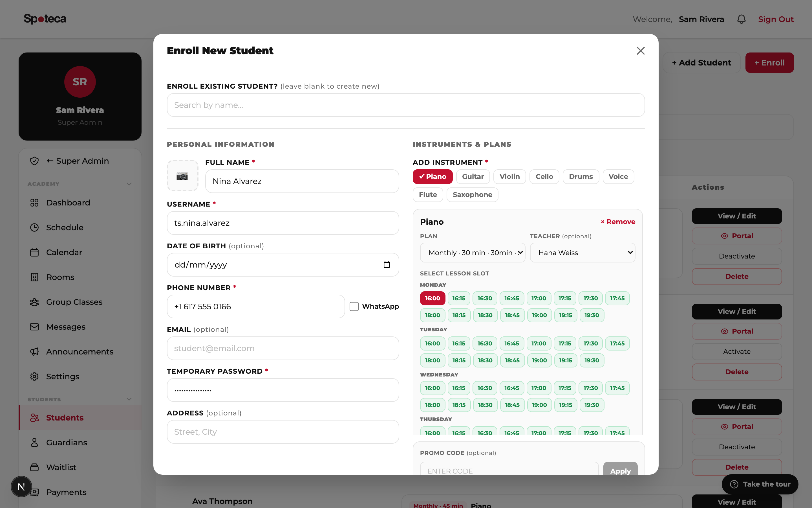This screenshot has height=508, width=812.
Task: Click the Settings gear icon
Action: point(34,377)
